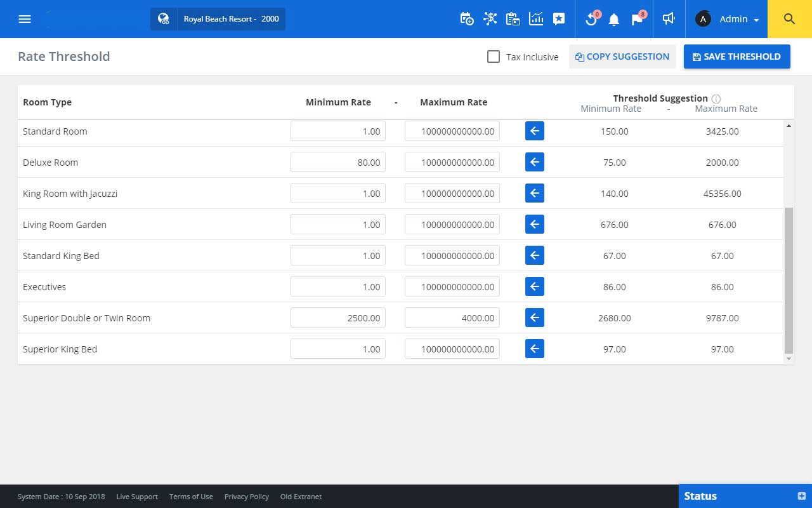The height and width of the screenshot is (508, 812).
Task: Click Superior Double or Twin Room minimum rate field
Action: tap(338, 317)
